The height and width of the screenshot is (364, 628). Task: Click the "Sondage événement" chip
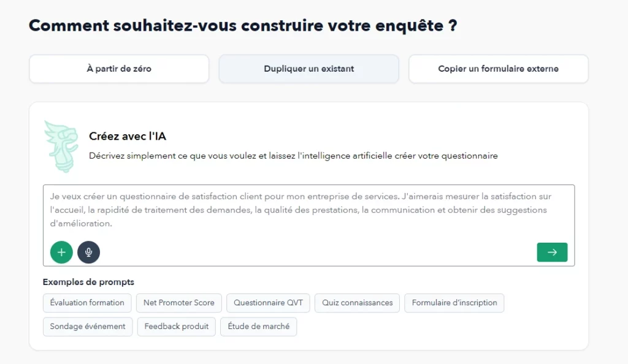point(87,326)
